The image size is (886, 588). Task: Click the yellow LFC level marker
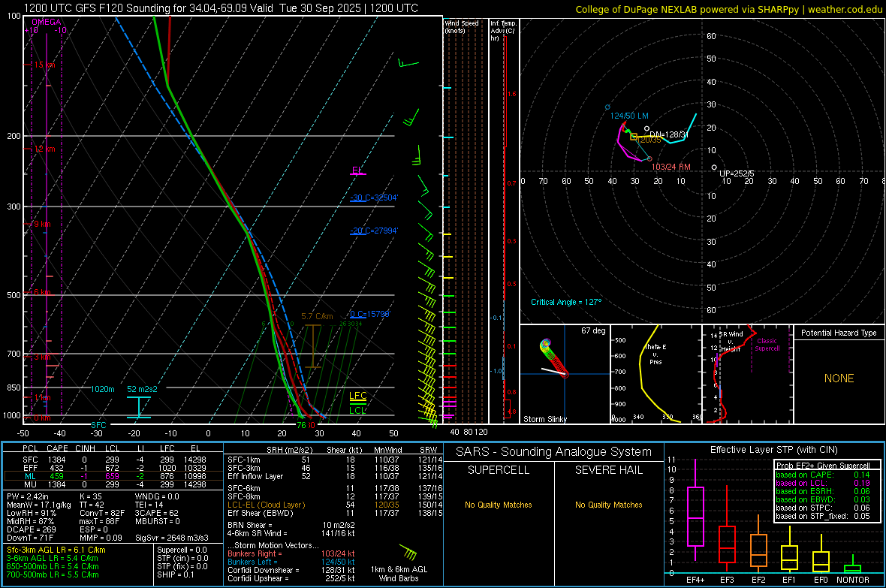tap(357, 397)
